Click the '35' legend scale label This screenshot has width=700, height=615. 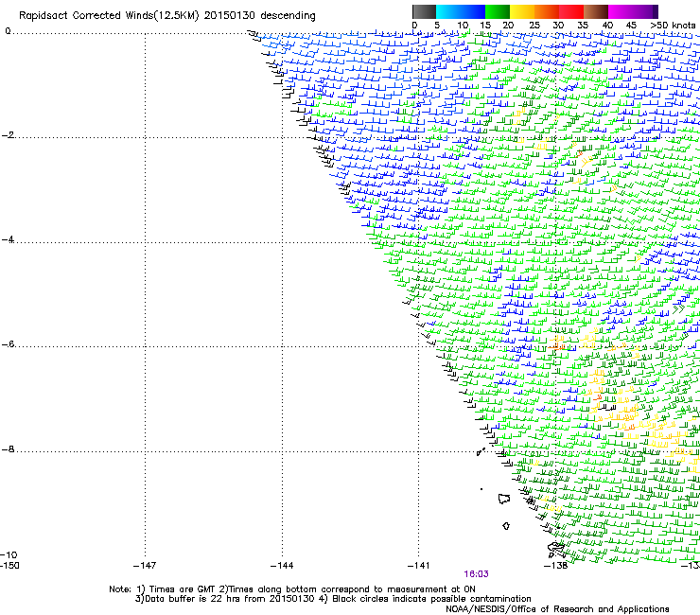(x=583, y=25)
